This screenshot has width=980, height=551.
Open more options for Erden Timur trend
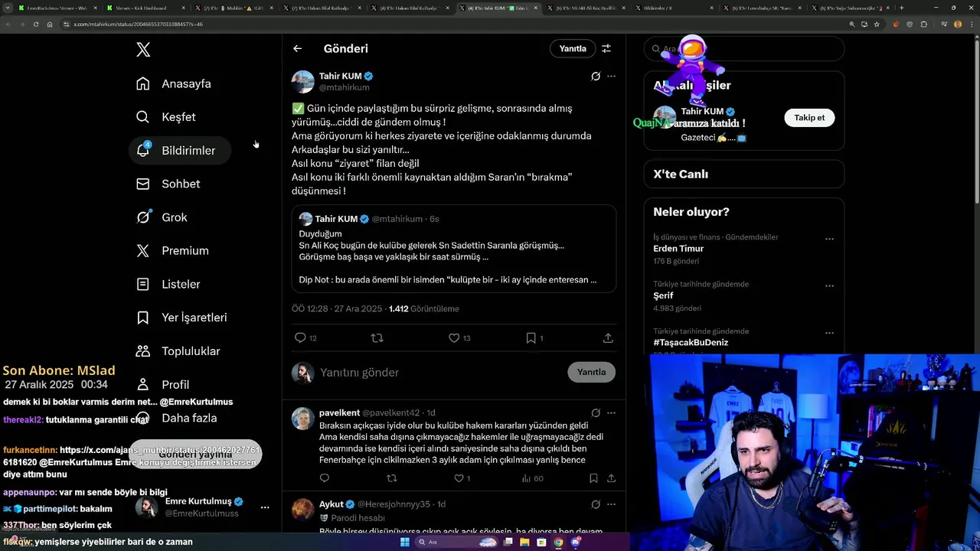click(829, 239)
